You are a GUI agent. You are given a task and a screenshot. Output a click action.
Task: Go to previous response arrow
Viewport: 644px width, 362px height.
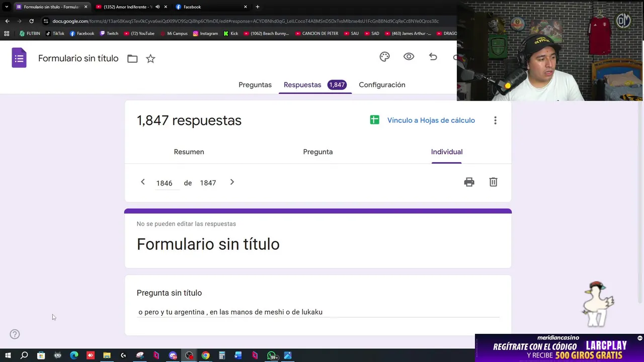point(143,182)
